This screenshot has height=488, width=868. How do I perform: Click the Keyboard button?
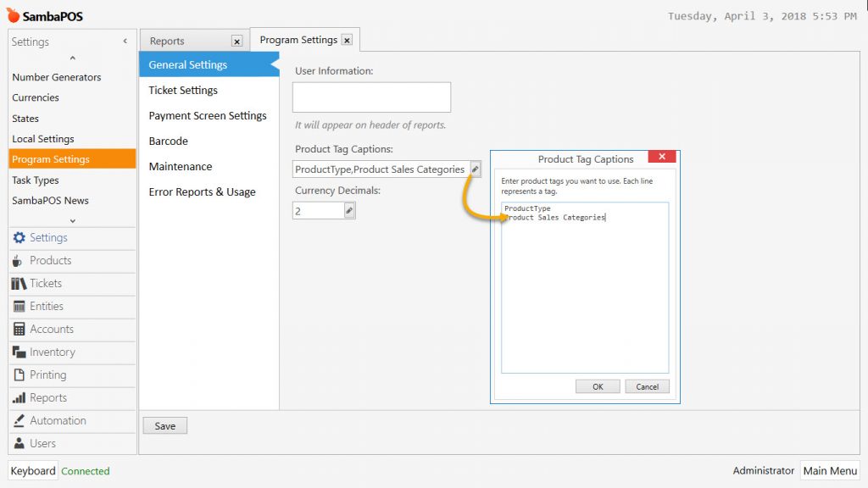[x=33, y=471]
